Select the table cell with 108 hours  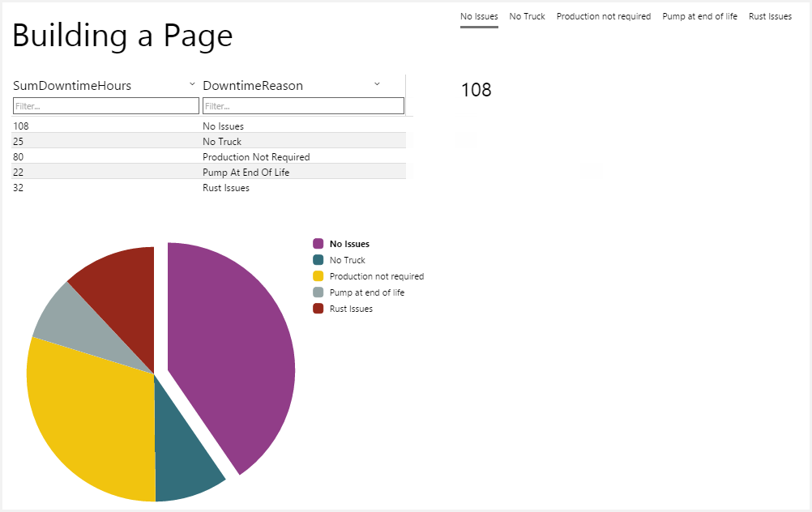tap(105, 126)
